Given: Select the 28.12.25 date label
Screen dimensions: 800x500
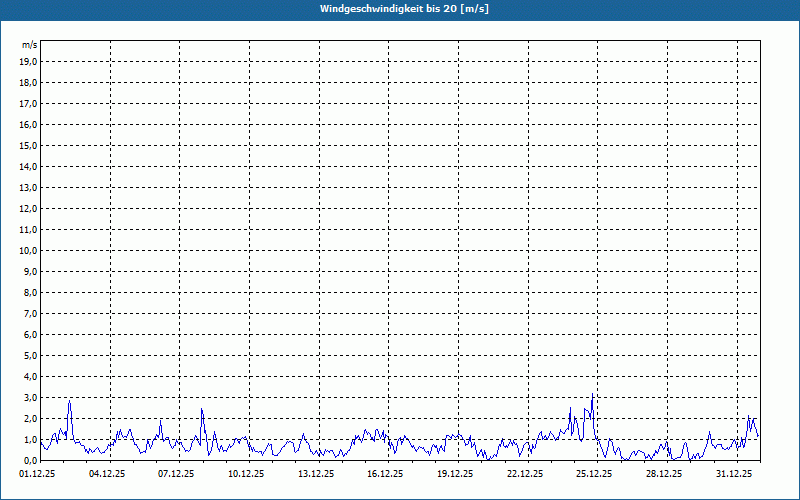Looking at the screenshot, I should tap(664, 474).
